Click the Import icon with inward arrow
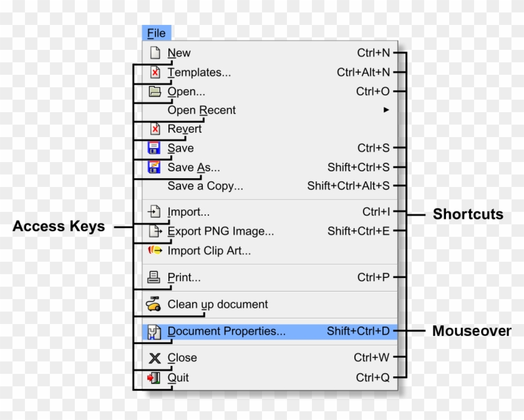This screenshot has height=420, width=524. pyautogui.click(x=153, y=212)
